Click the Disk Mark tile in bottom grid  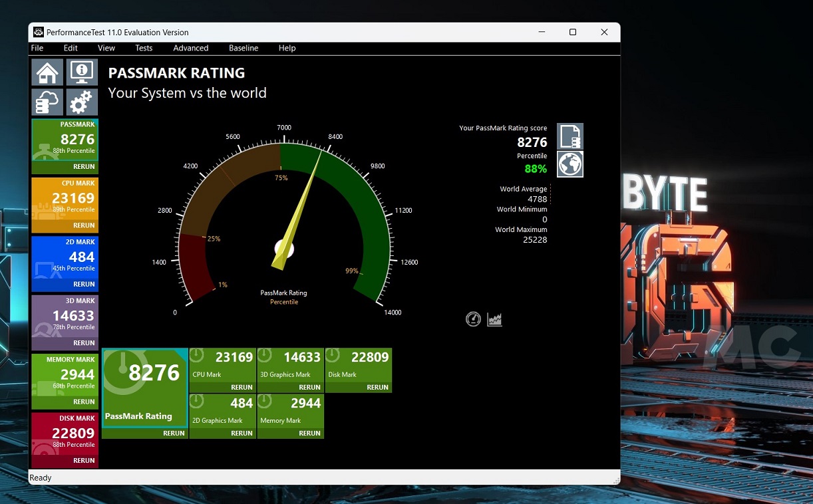(358, 366)
